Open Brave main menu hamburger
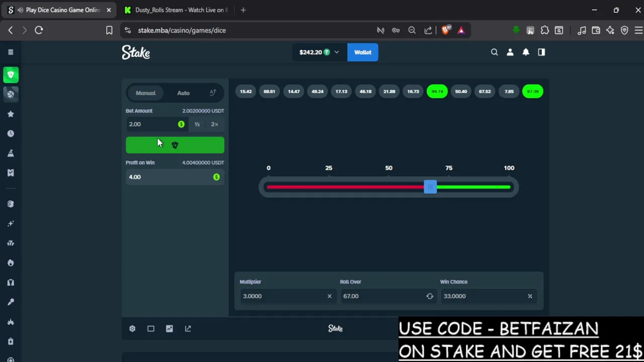 tap(638, 30)
